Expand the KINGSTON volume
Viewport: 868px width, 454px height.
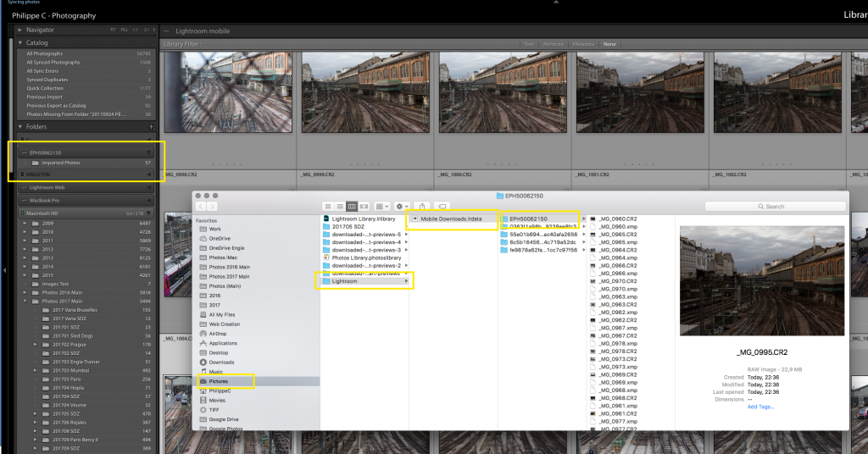click(x=147, y=174)
